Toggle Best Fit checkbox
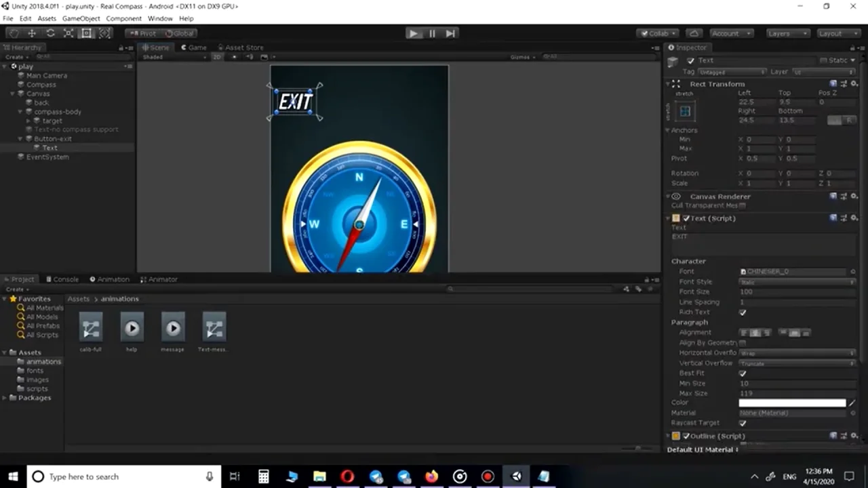The image size is (868, 488). point(743,373)
